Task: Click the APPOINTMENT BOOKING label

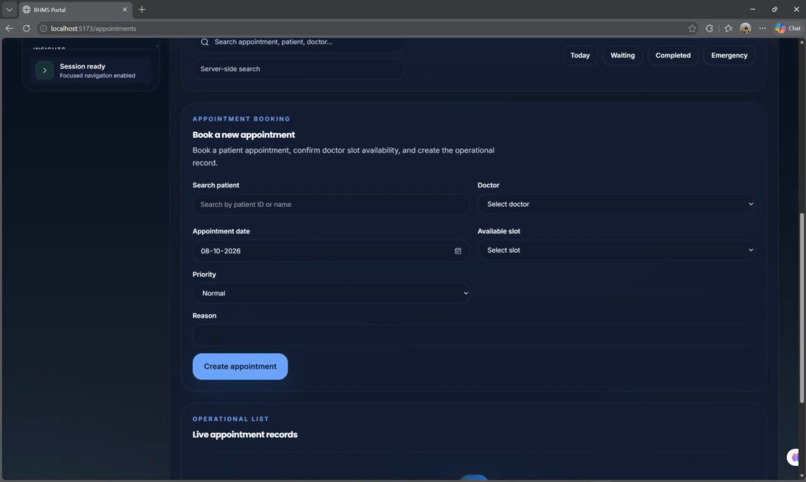Action: pos(241,119)
